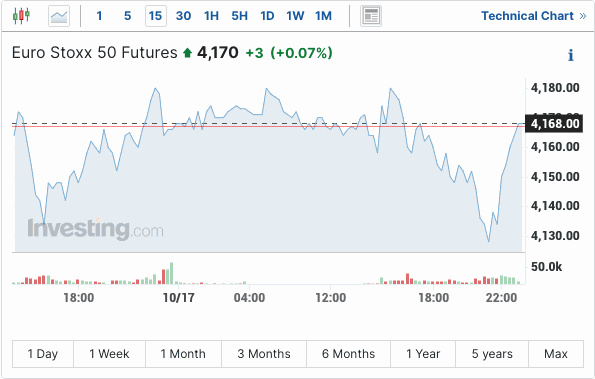Screen dimensions: 595x379
Task: Select the 1D interval
Action: coord(267,16)
